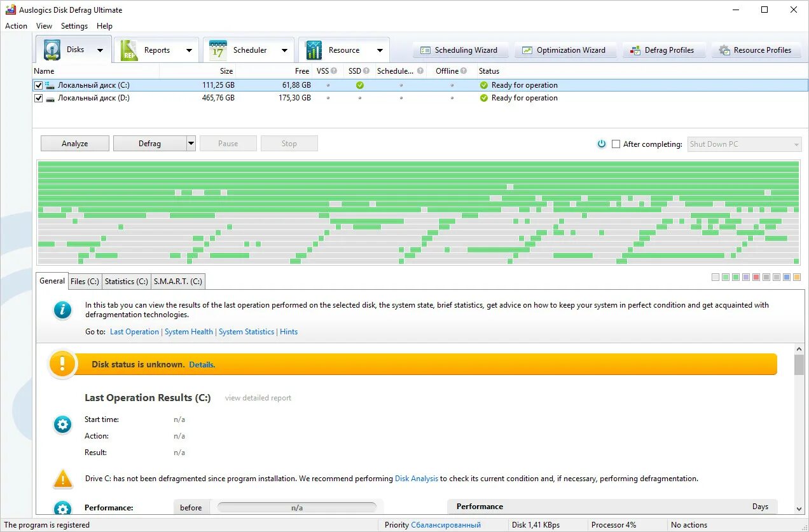Image resolution: width=809 pixels, height=532 pixels.
Task: Click the Offline column help icon
Action: (x=464, y=71)
